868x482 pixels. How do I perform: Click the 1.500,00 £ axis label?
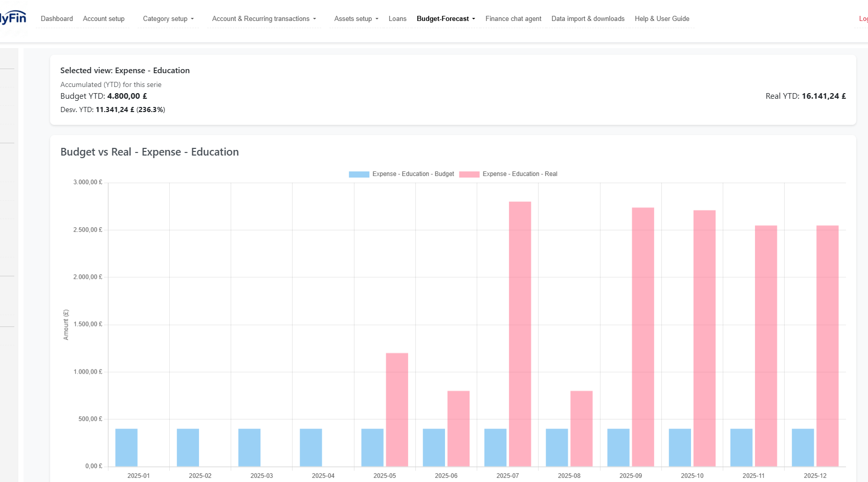(x=88, y=324)
